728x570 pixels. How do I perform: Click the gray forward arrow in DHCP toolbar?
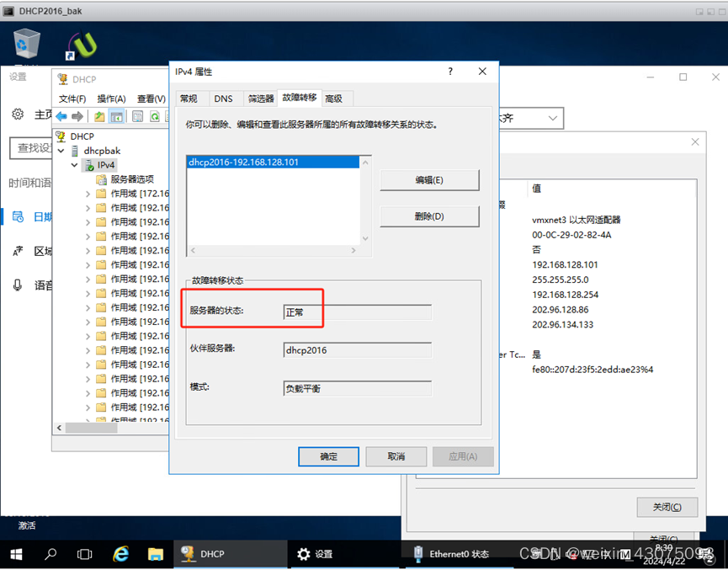77,116
